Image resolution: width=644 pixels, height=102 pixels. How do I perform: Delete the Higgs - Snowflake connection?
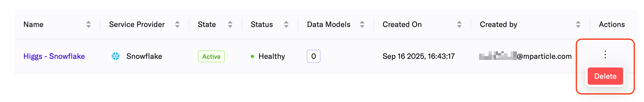[x=605, y=76]
